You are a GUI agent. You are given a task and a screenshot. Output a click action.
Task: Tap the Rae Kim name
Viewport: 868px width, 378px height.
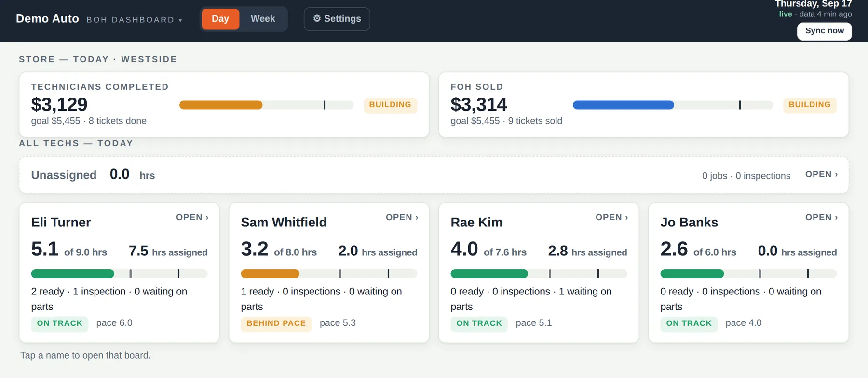[x=476, y=222]
